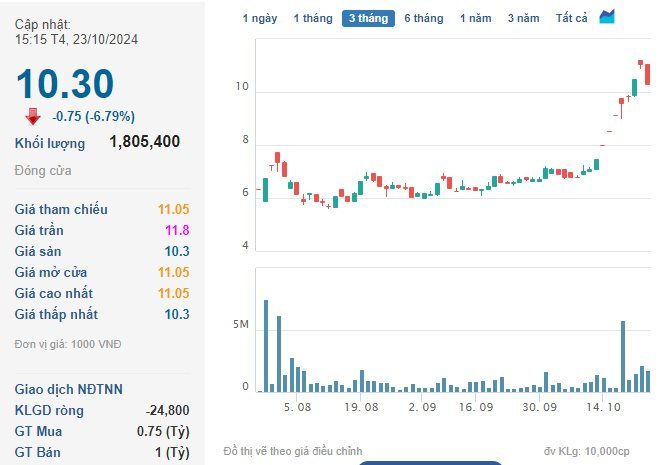Click the latest red candlestick on price chart
This screenshot has width=666, height=465.
point(647,74)
